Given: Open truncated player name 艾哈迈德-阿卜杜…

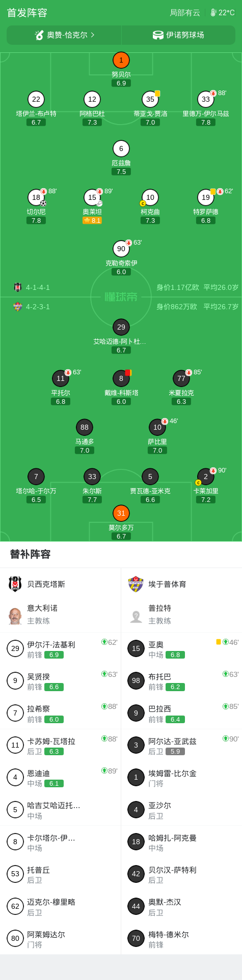Looking at the screenshot, I should pyautogui.click(x=120, y=341).
